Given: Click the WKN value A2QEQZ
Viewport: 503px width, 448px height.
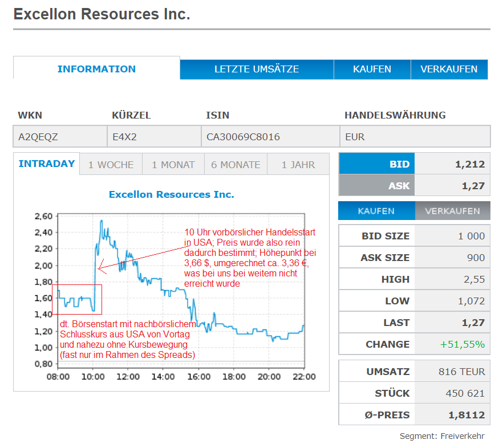Looking at the screenshot, I should tap(38, 137).
